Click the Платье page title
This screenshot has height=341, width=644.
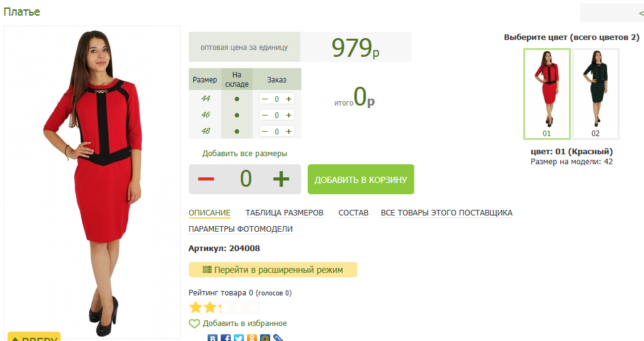coord(22,11)
